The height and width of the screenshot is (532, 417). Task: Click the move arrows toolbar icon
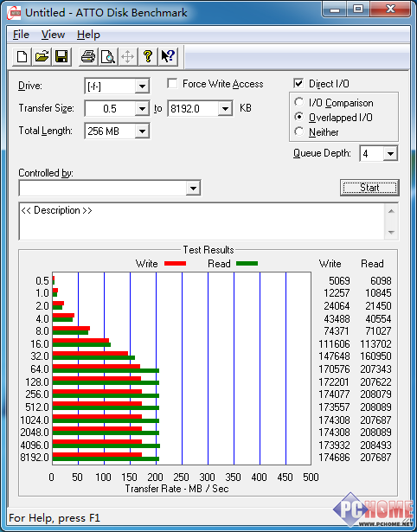pos(127,56)
